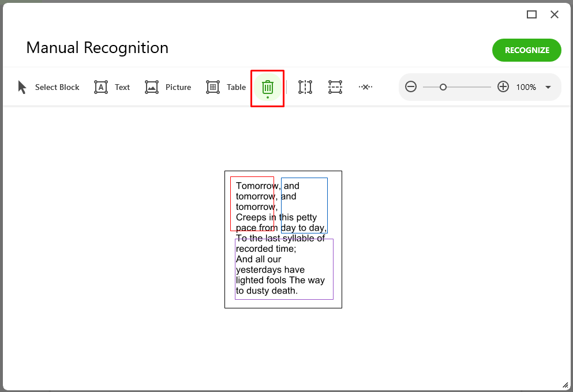Choose the Text block tool
This screenshot has width=573, height=392.
pyautogui.click(x=112, y=87)
